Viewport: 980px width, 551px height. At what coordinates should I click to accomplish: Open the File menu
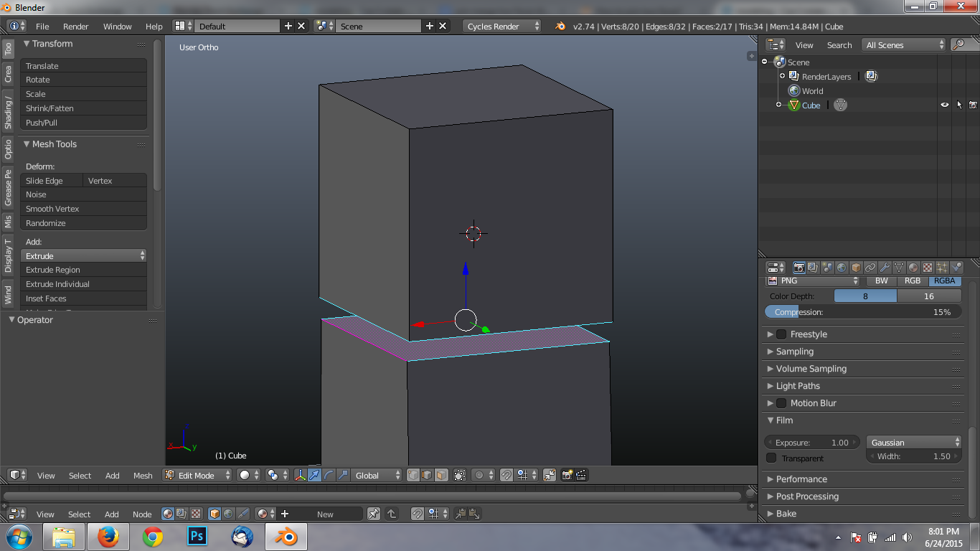click(x=42, y=26)
